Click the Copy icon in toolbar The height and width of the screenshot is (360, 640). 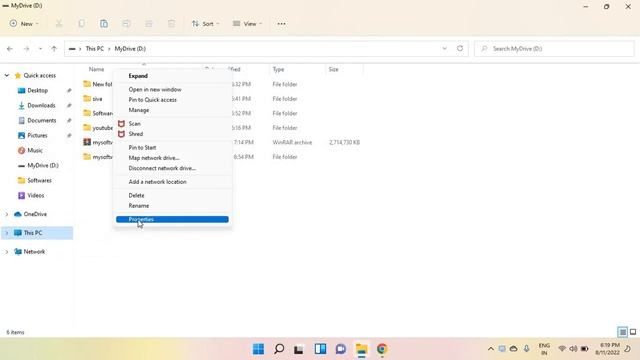(82, 24)
